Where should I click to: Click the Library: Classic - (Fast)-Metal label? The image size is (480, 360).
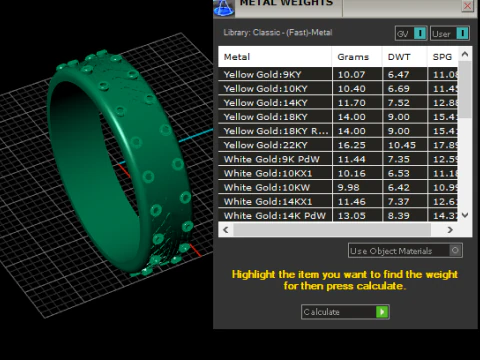278,33
